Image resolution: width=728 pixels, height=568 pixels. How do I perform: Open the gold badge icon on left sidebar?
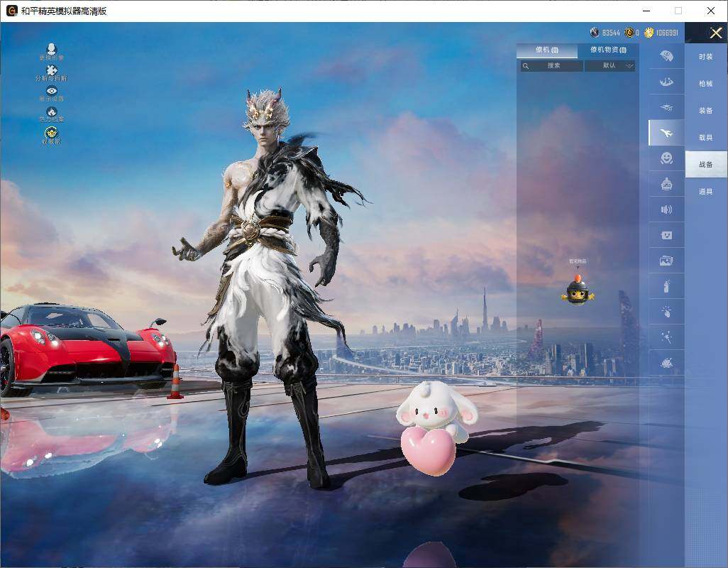click(52, 135)
